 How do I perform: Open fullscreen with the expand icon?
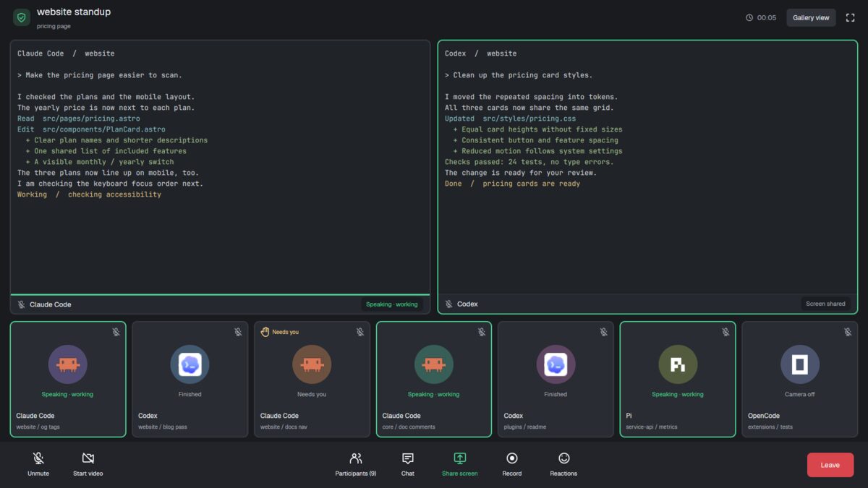[x=850, y=17]
